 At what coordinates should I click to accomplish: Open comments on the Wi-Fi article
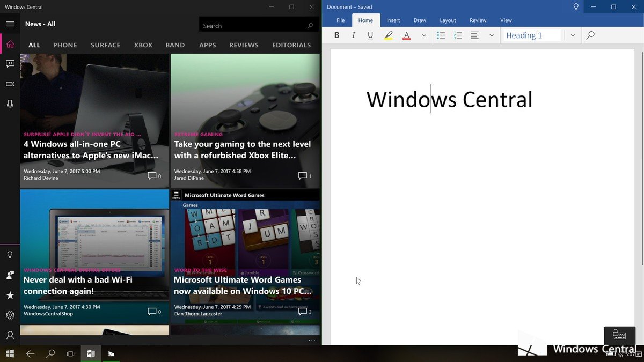154,312
